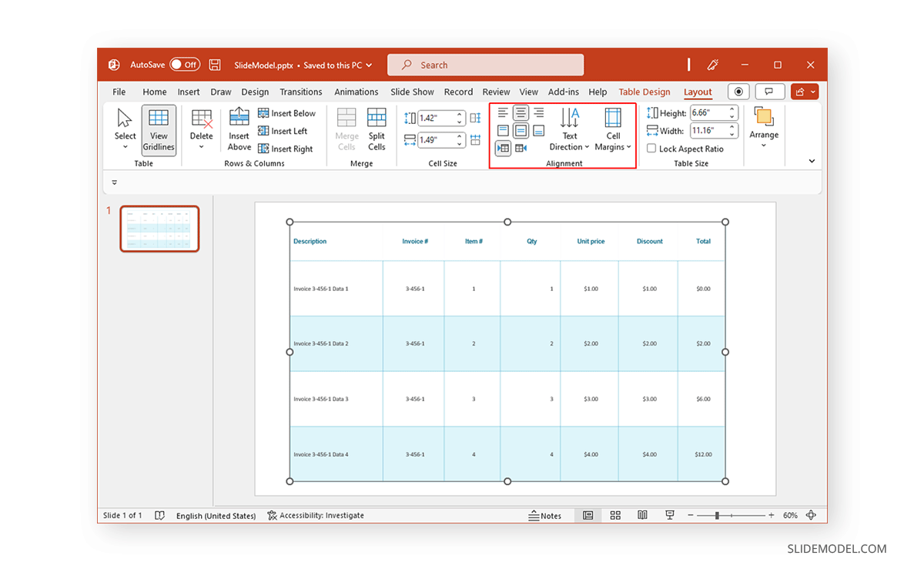Click the Insert Right button

pos(287,149)
